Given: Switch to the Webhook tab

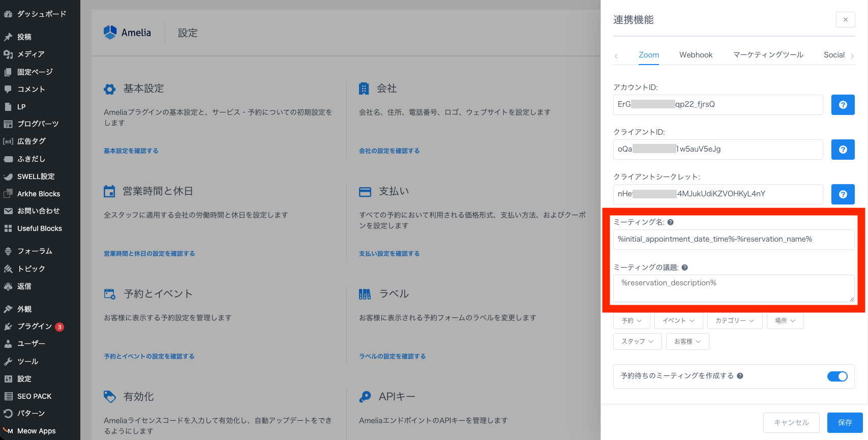Looking at the screenshot, I should tap(696, 55).
